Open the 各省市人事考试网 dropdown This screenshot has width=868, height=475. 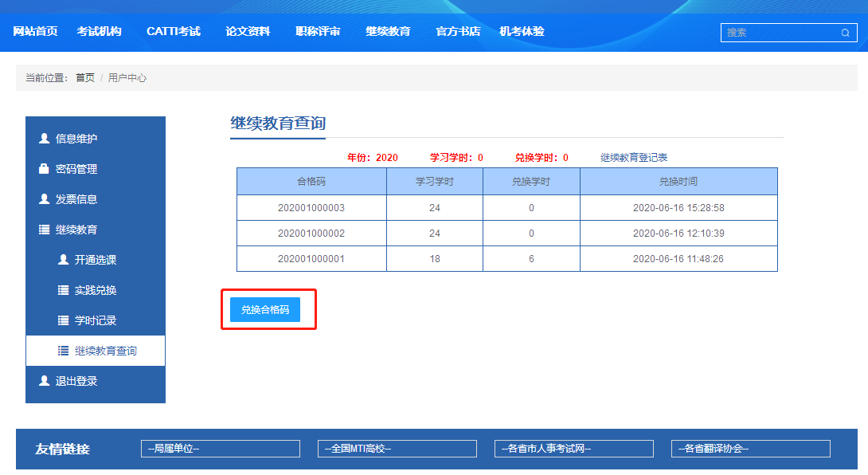coord(574,449)
